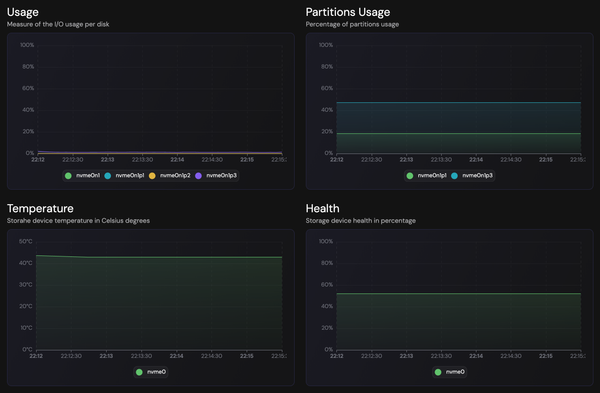Screen dimensions: 600x393
Task: Click the Health panel title
Action: (323, 208)
